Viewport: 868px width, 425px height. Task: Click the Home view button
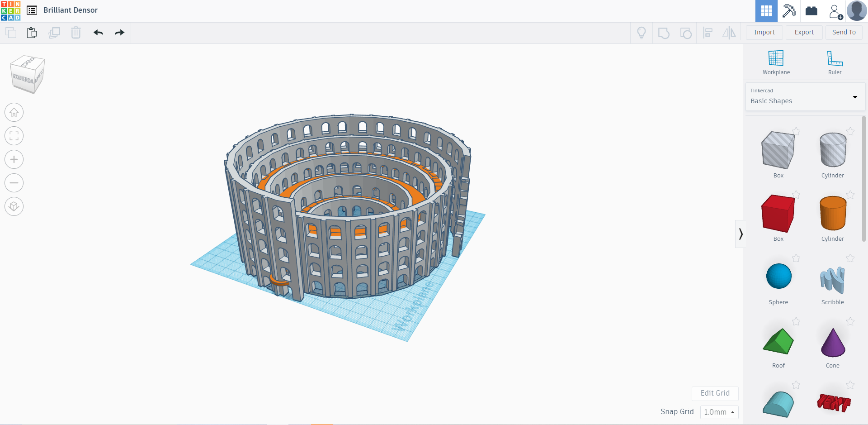14,112
